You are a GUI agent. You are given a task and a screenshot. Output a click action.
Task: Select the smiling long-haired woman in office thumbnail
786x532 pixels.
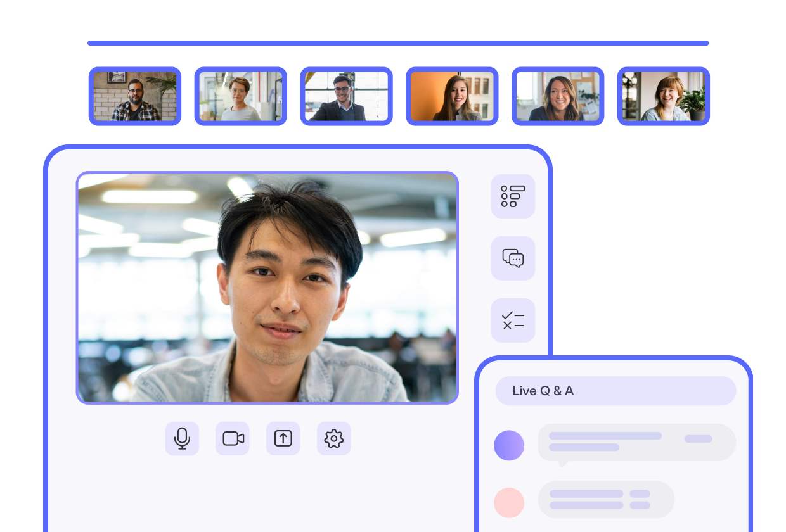pos(558,96)
